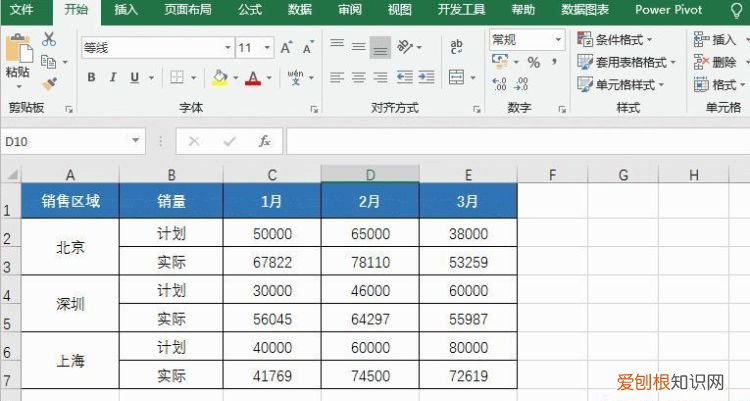Toggle bold formatting
Viewport: 750px width, 401px height.
click(x=91, y=77)
